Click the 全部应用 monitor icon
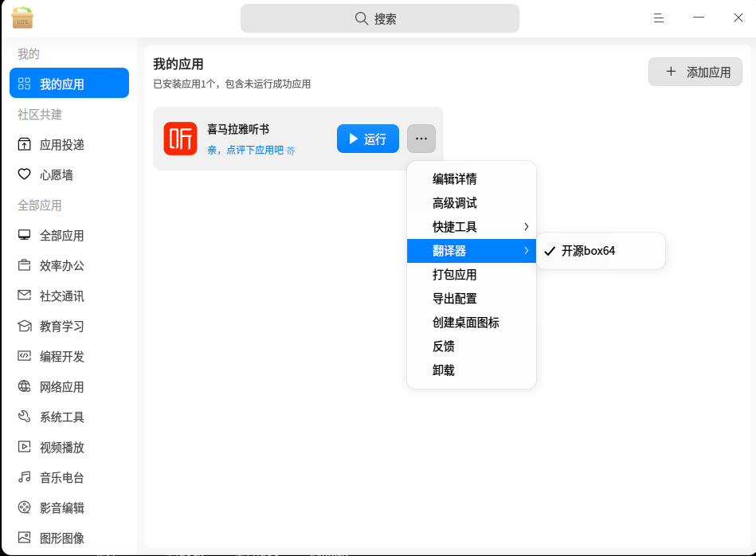This screenshot has width=756, height=556. (24, 235)
